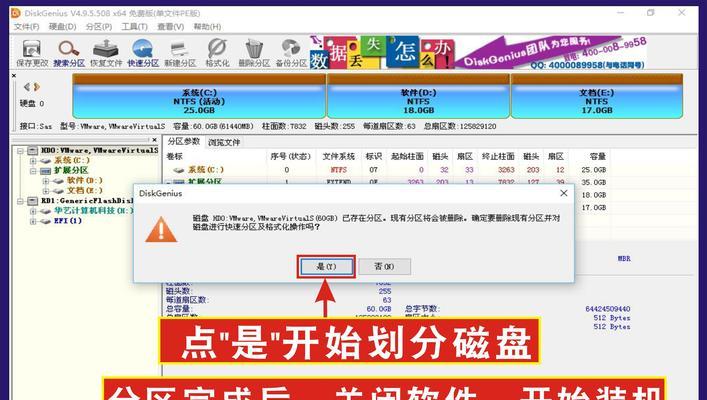The width and height of the screenshot is (707, 400).
Task: Select EFI(1) in the disk tree
Action: click(68, 221)
